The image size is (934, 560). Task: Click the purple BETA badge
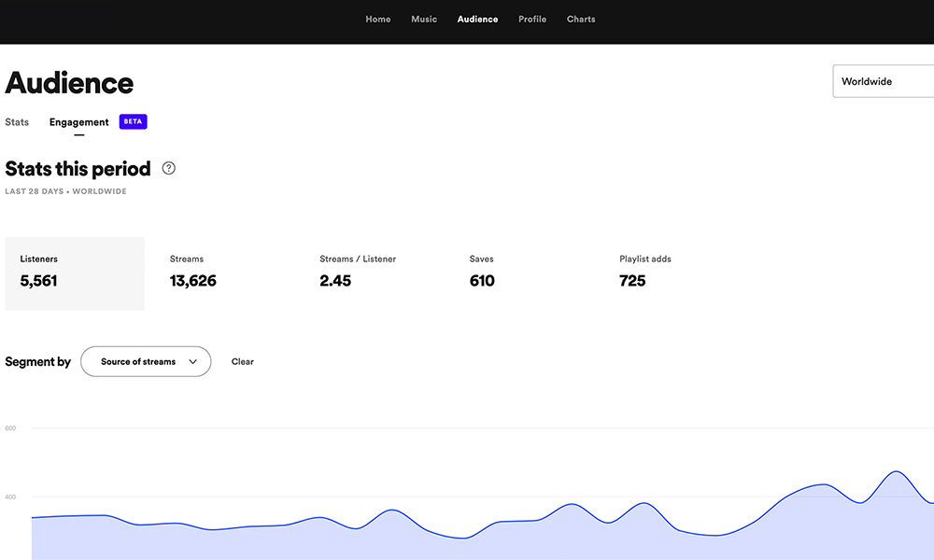[x=134, y=122]
